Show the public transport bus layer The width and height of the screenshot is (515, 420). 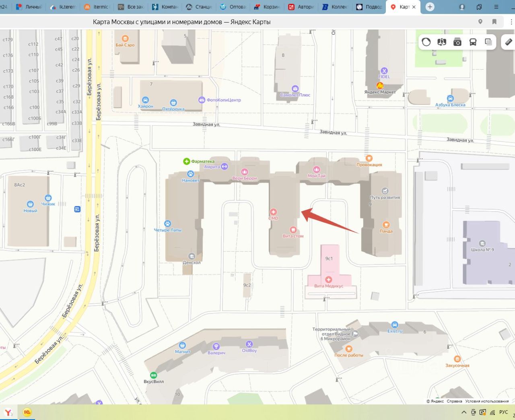pyautogui.click(x=473, y=42)
